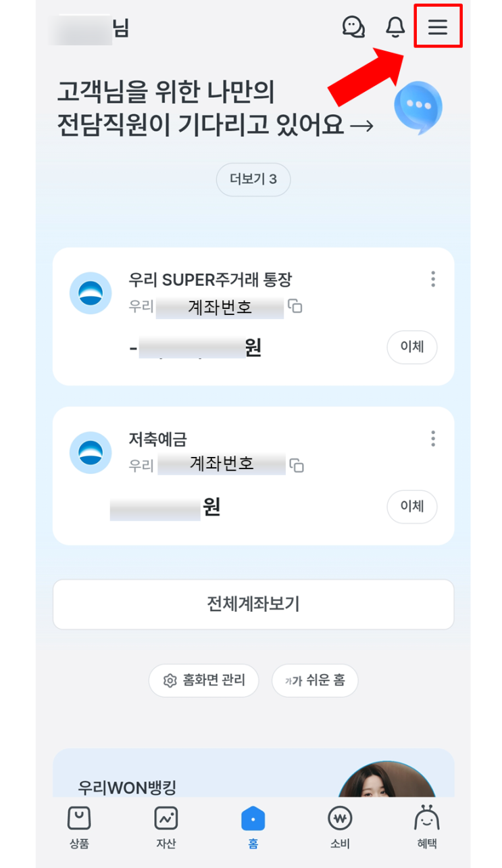The image size is (502, 868).
Task: Tap the 우리 SUPER주거래 통장 bank logo
Action: pyautogui.click(x=91, y=293)
